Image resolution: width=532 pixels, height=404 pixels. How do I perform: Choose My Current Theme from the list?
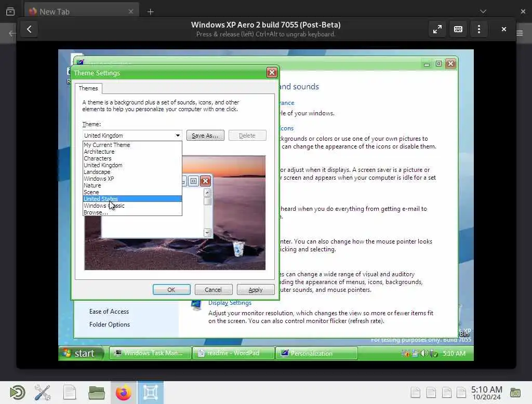point(132,145)
